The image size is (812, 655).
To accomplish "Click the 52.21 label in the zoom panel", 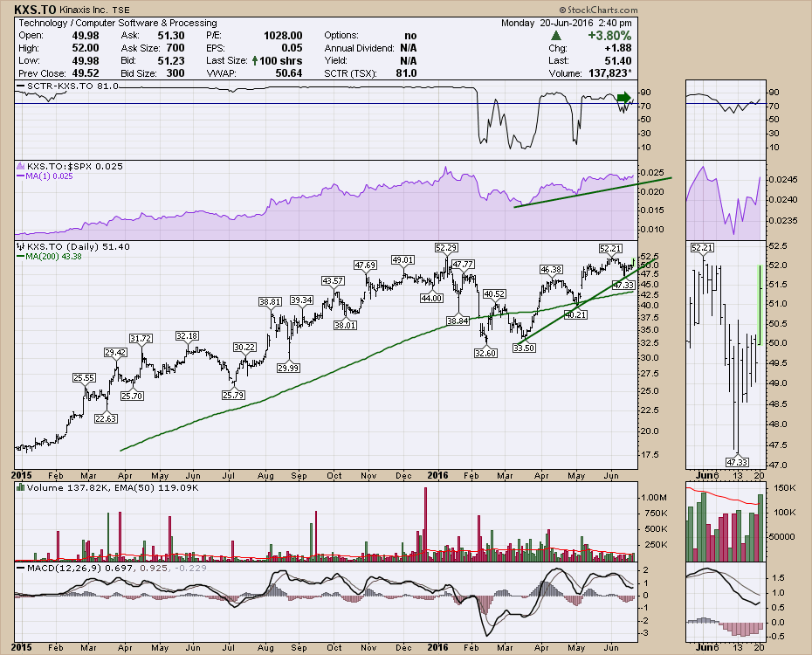I will pyautogui.click(x=702, y=248).
